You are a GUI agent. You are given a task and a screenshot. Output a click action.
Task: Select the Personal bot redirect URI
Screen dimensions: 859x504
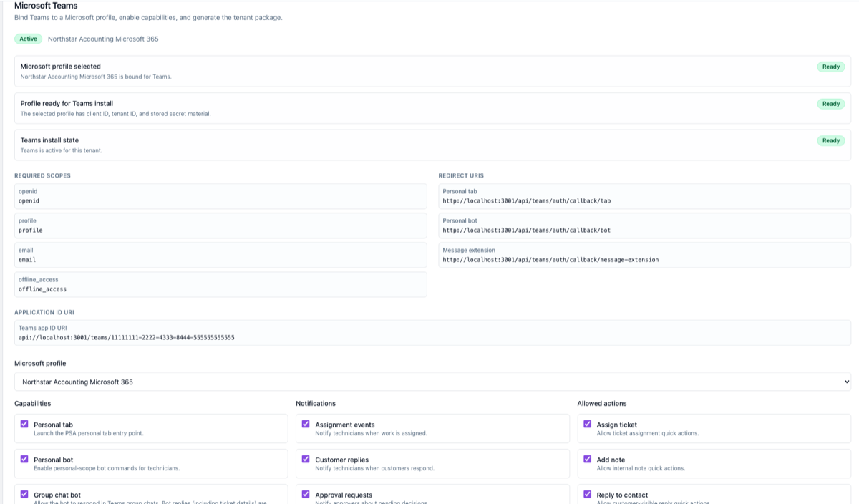click(526, 231)
